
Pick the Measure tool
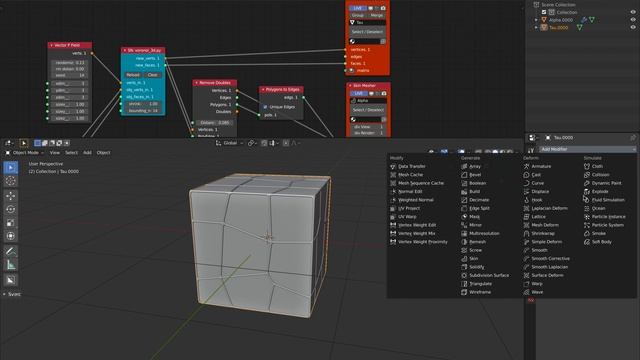pyautogui.click(x=11, y=265)
